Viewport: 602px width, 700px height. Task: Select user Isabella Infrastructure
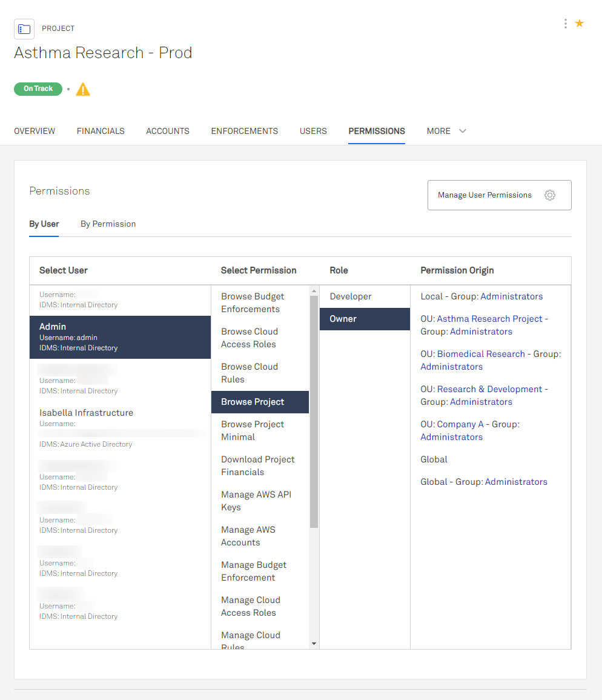pyautogui.click(x=120, y=428)
